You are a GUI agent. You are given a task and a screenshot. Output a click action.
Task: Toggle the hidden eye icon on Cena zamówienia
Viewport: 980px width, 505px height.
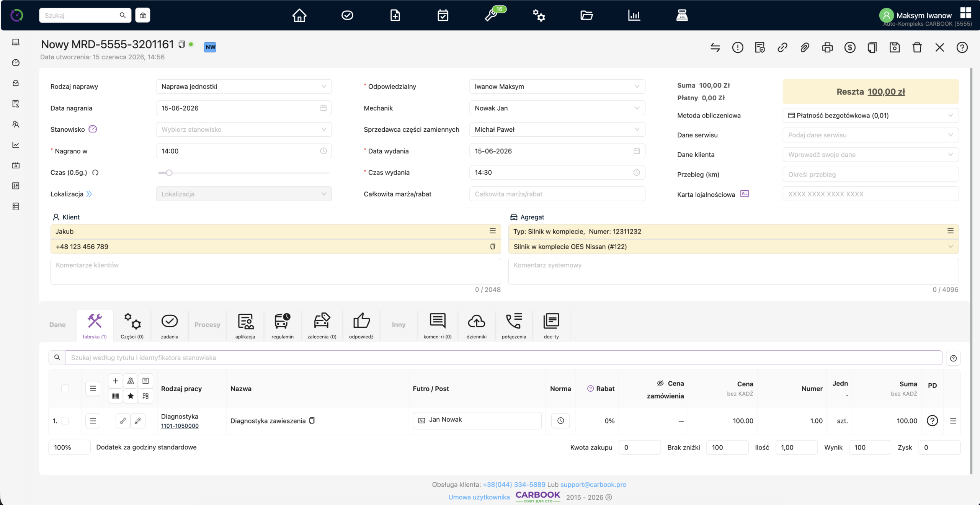pyautogui.click(x=660, y=383)
